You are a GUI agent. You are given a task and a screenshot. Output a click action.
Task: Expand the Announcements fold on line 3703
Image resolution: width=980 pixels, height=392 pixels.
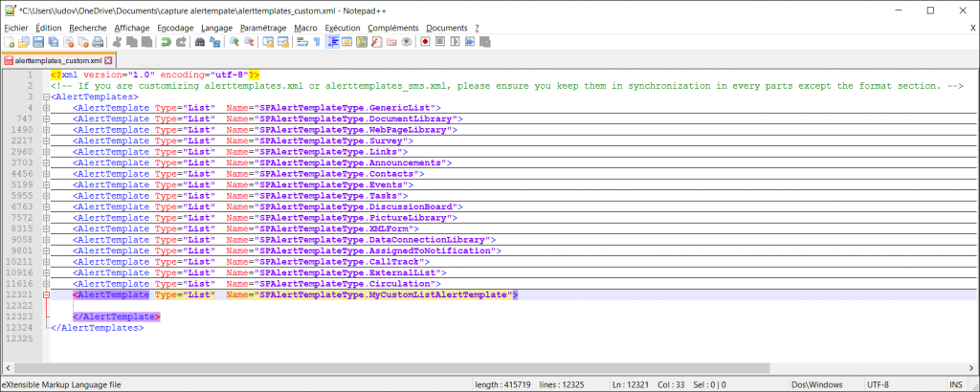pos(46,163)
